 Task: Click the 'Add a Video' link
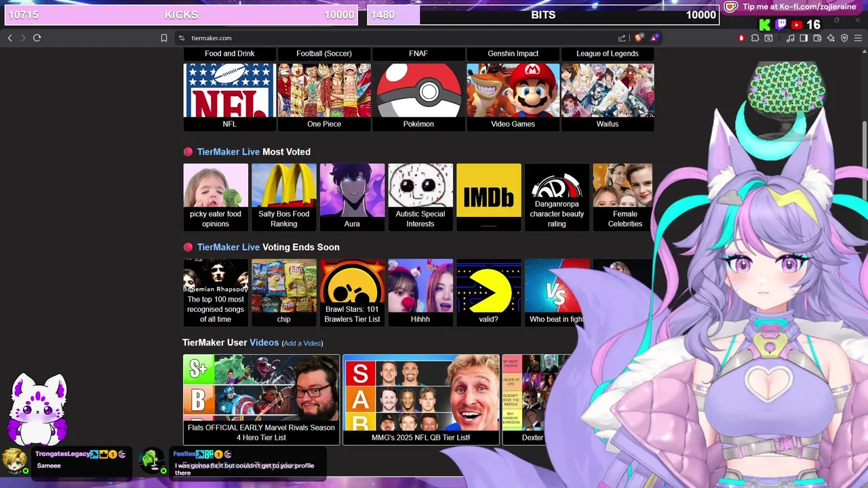point(302,343)
